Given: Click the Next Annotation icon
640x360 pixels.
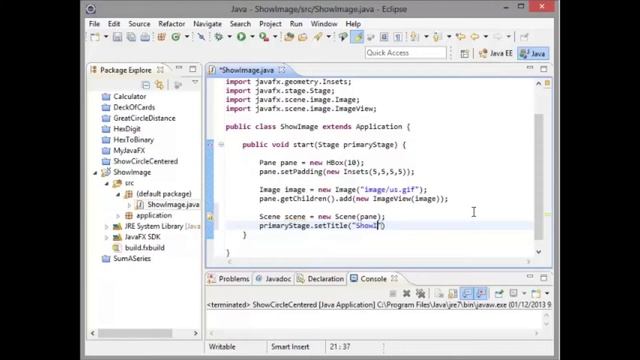Looking at the screenshot, I should (x=414, y=37).
